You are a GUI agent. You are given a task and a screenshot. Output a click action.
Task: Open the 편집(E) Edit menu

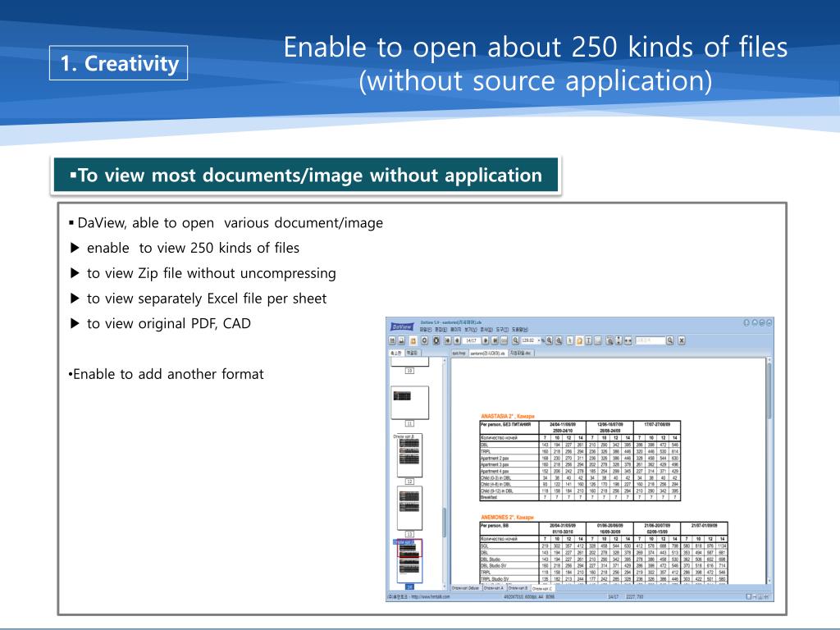(441, 330)
